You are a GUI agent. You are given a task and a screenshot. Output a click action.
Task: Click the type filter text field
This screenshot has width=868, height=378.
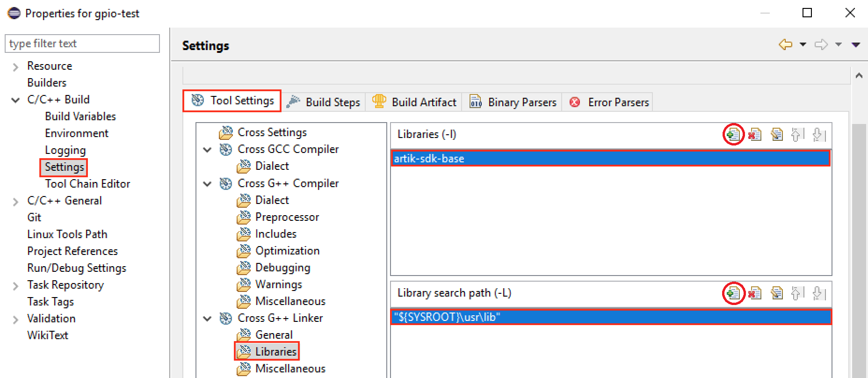82,44
